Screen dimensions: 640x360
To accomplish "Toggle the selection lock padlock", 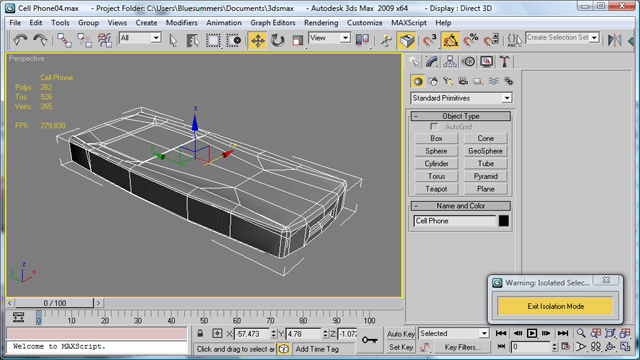I will tap(200, 333).
